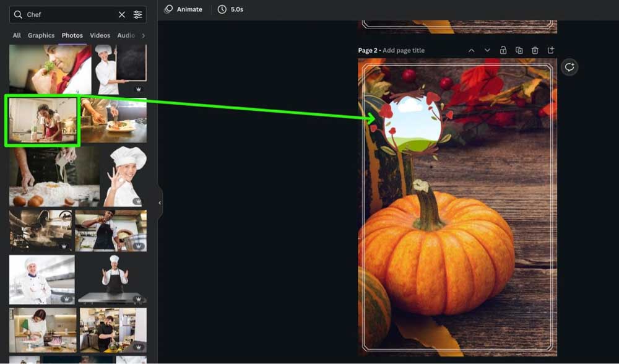The height and width of the screenshot is (364, 619).
Task: Open the Audio tab
Action: coord(126,35)
